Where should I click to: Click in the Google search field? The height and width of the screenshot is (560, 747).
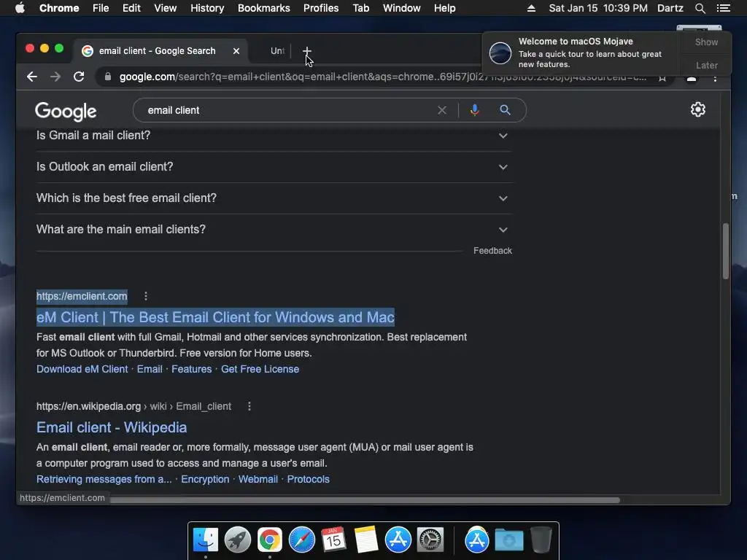(286, 111)
